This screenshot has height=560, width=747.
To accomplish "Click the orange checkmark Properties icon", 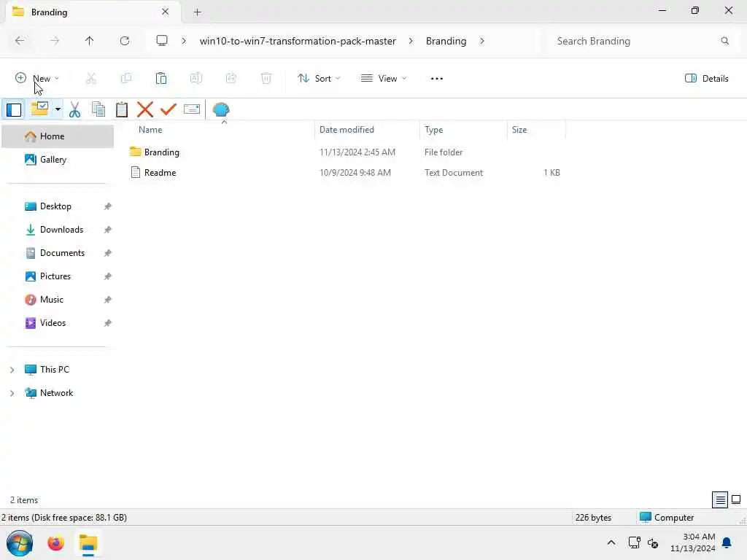I will [169, 110].
